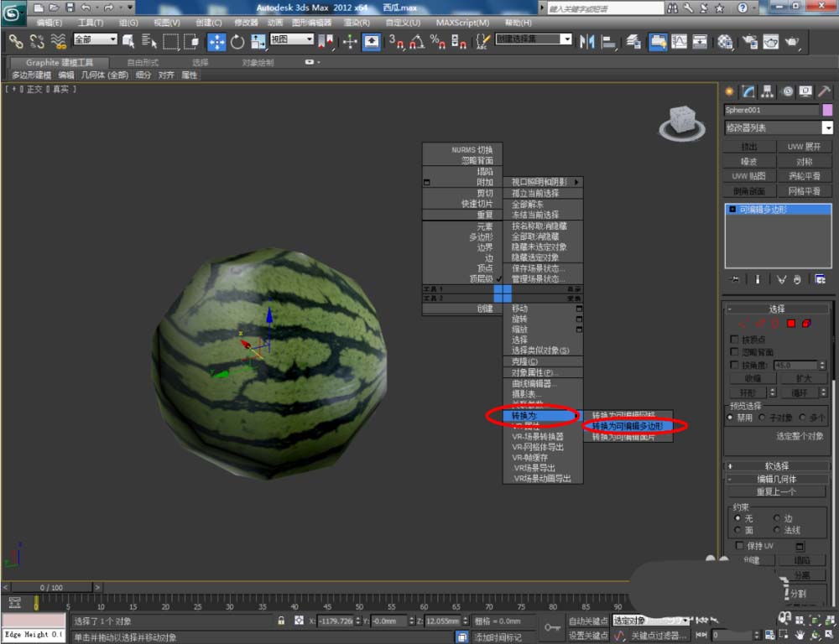Image resolution: width=839 pixels, height=644 pixels.
Task: Open the Curve Editor toolbar icon
Action: coord(679,42)
